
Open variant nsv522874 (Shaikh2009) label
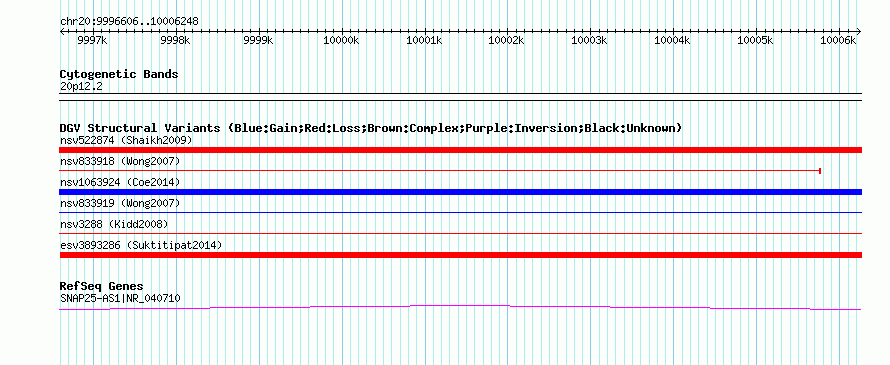pyautogui.click(x=126, y=140)
